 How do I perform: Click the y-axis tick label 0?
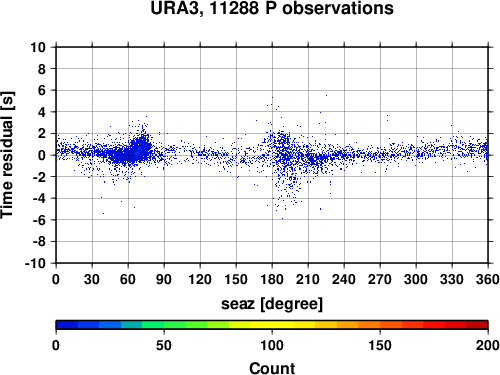(x=42, y=155)
